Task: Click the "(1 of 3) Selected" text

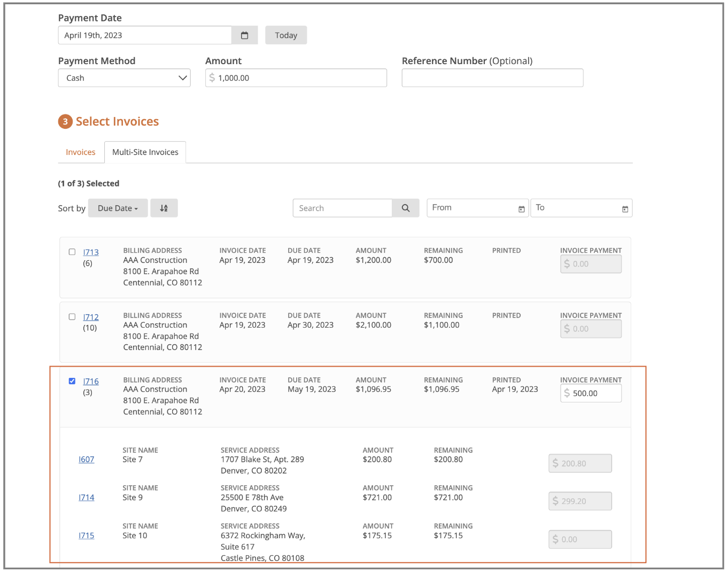Action: point(89,183)
